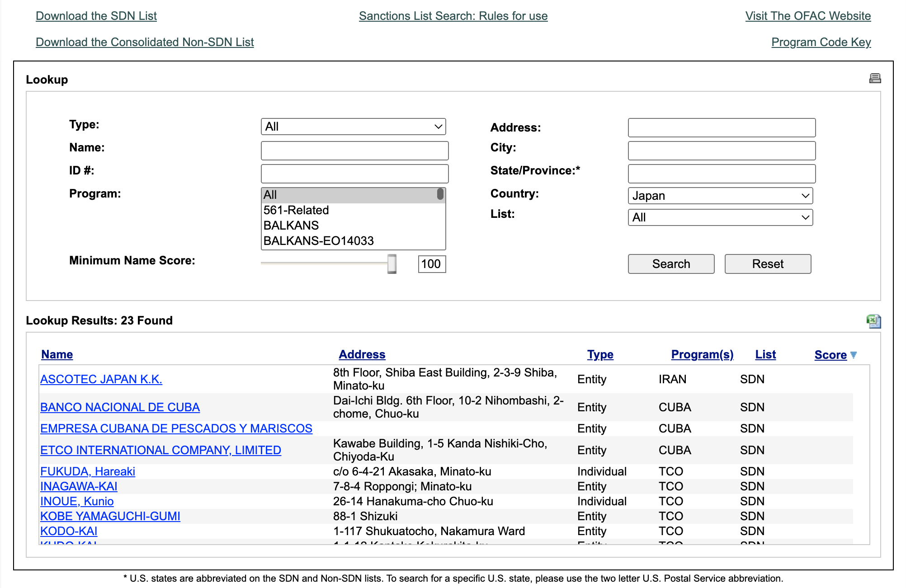Expand the List dropdown

tap(720, 217)
